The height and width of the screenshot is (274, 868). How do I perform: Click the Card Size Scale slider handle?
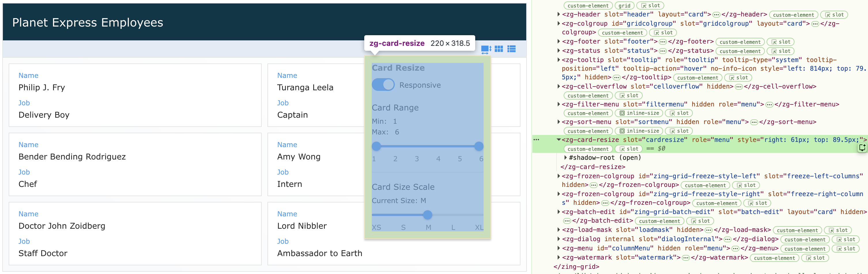tap(428, 215)
